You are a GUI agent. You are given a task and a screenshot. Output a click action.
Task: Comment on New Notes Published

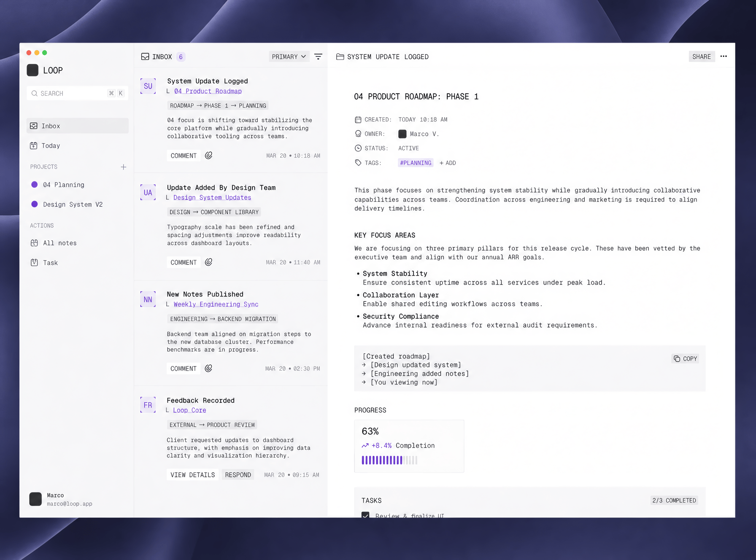184,369
